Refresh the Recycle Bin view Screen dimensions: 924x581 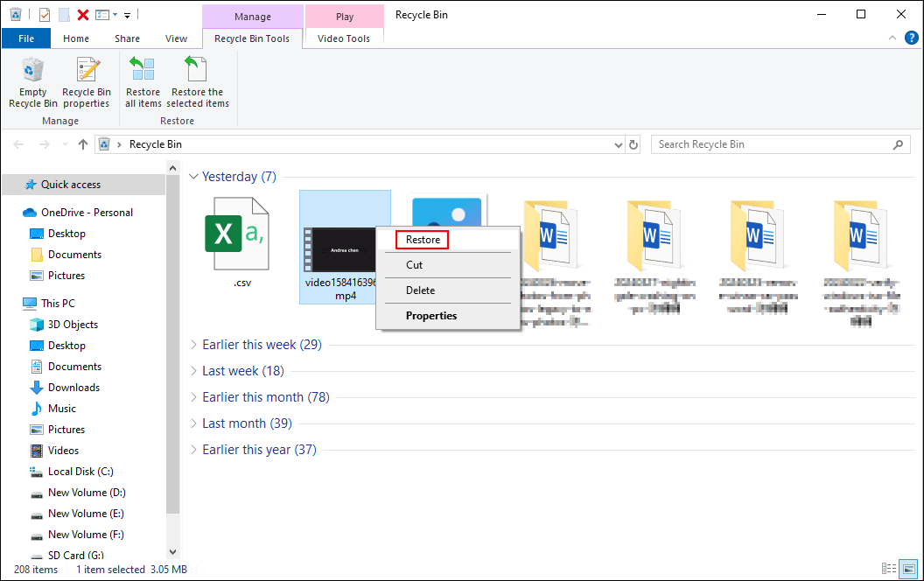pos(633,144)
